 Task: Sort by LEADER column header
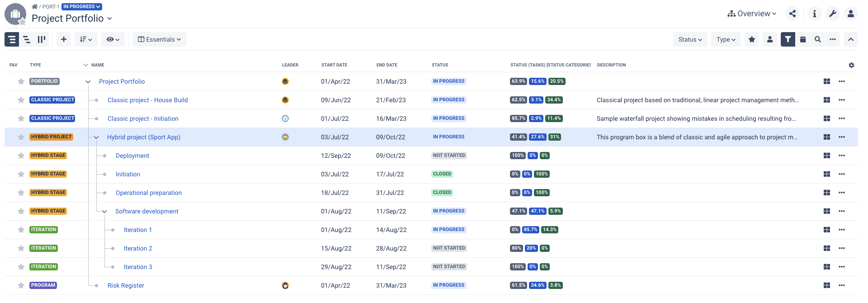[290, 65]
